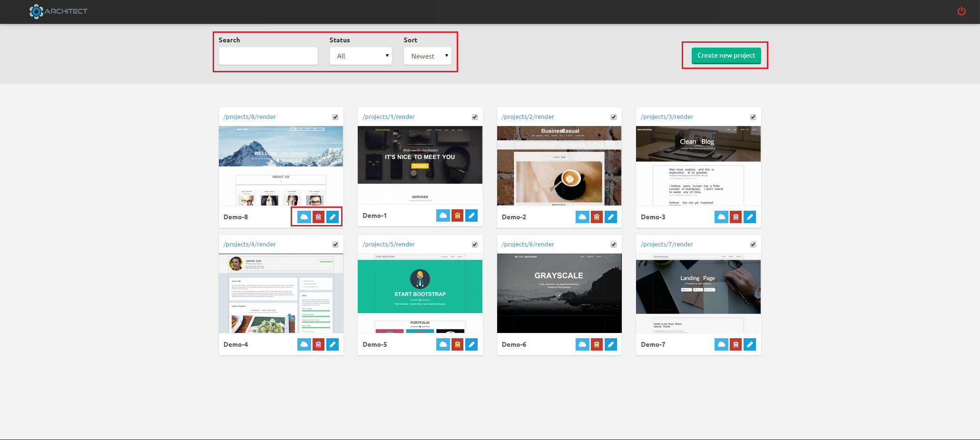Expand the Sort dropdown set to Newest
Screen dimensions: 980x440
(x=427, y=56)
